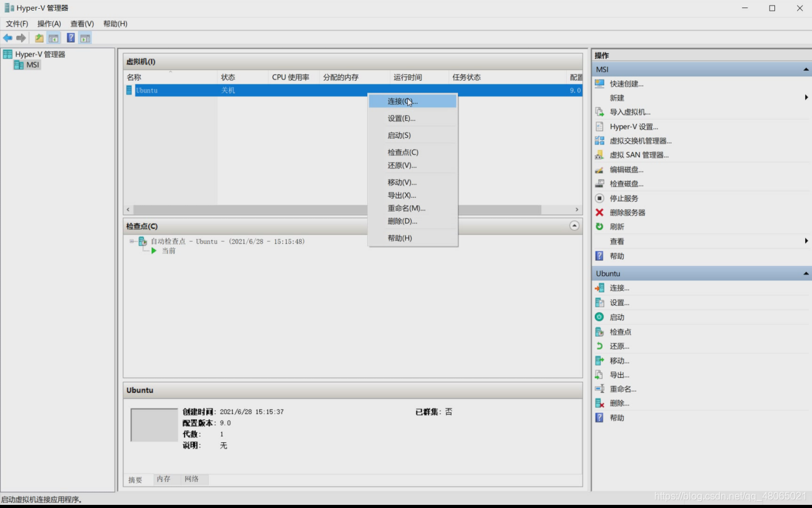Choose 重命名(M) in the context menu

[x=412, y=208]
